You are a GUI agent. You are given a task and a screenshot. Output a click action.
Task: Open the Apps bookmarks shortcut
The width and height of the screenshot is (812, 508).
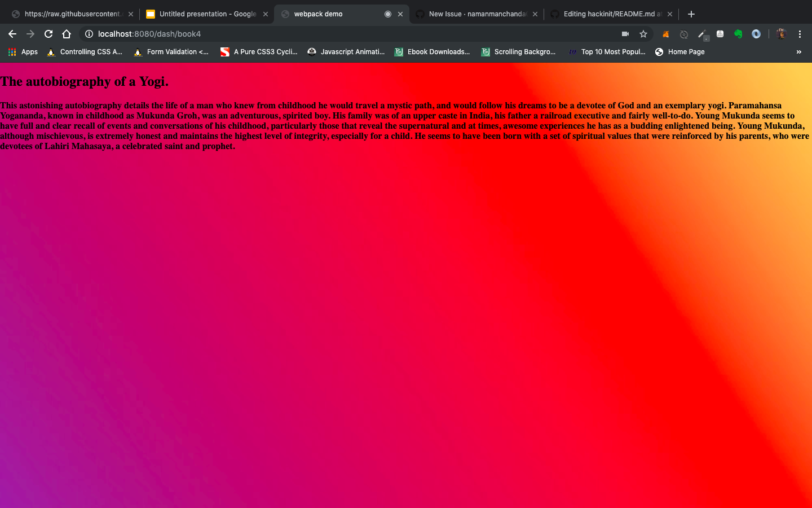[x=23, y=52]
